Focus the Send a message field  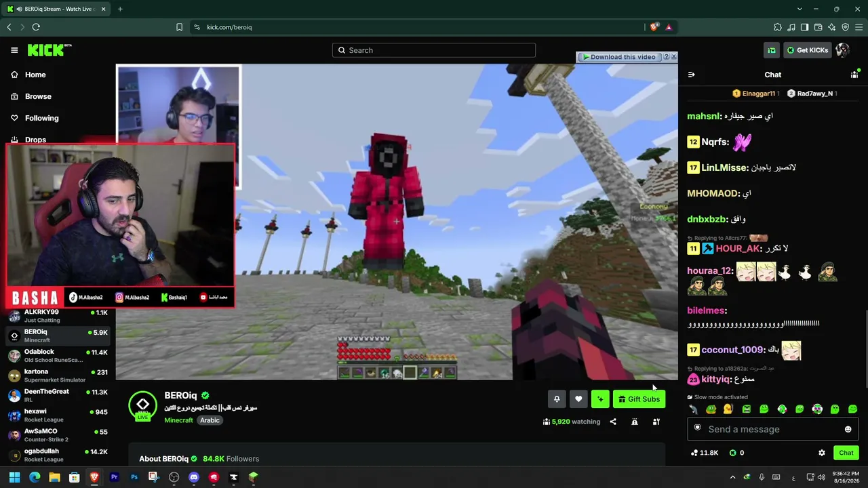(772, 429)
